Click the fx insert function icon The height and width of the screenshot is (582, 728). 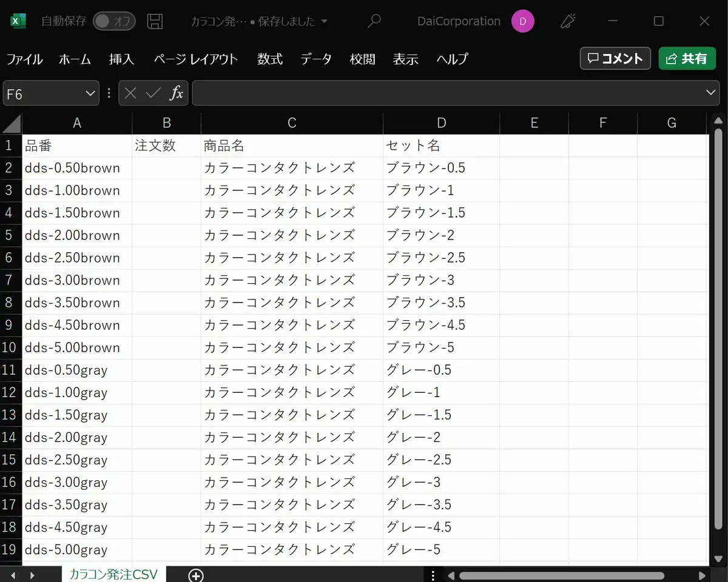[176, 93]
